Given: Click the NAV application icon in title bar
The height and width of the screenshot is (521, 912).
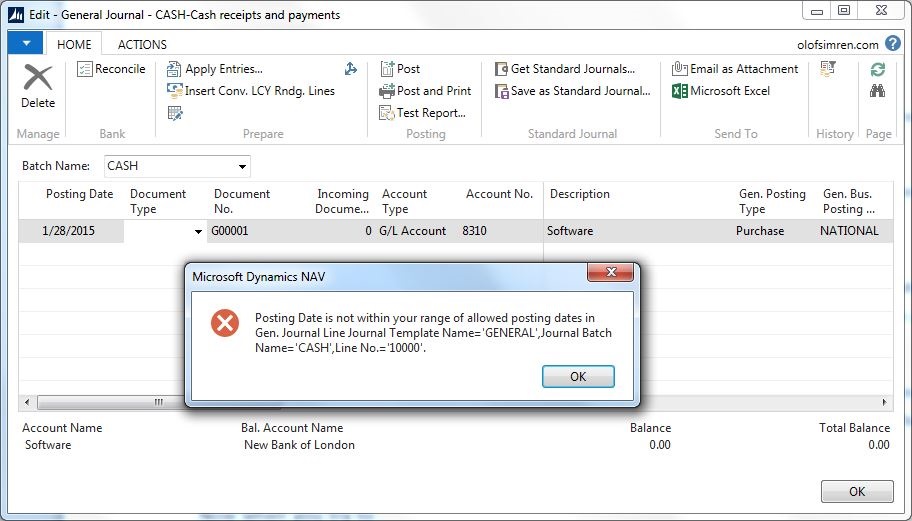Looking at the screenshot, I should tap(16, 15).
